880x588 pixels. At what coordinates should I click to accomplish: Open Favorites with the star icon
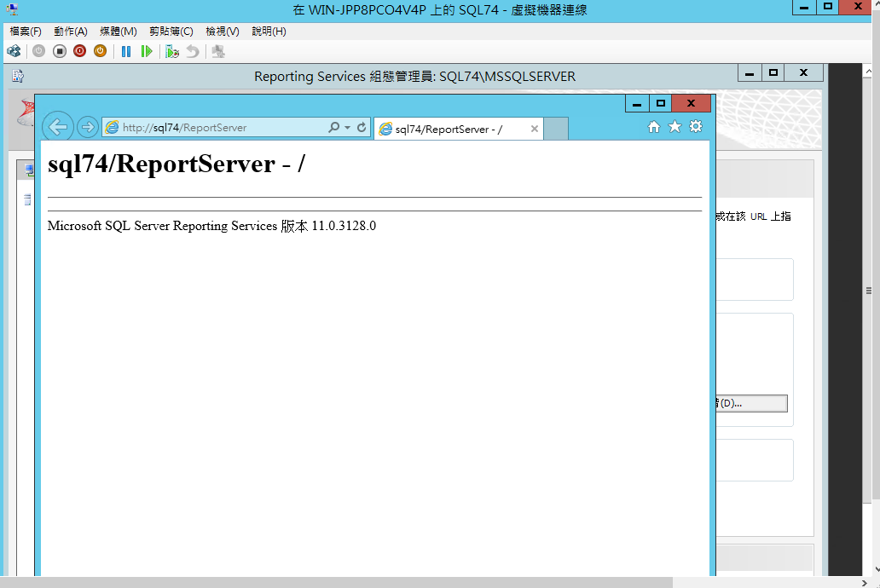point(674,127)
